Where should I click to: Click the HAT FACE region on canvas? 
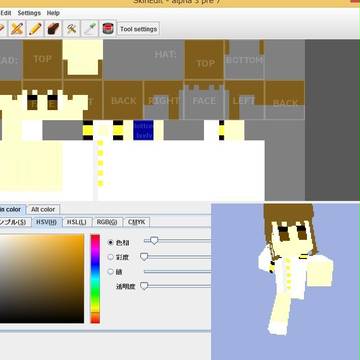pyautogui.click(x=204, y=100)
